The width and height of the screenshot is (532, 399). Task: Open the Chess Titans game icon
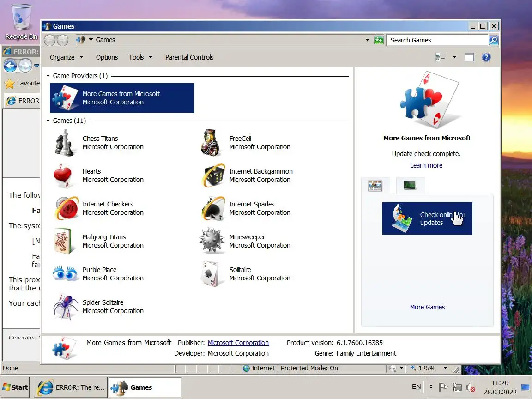[65, 143]
